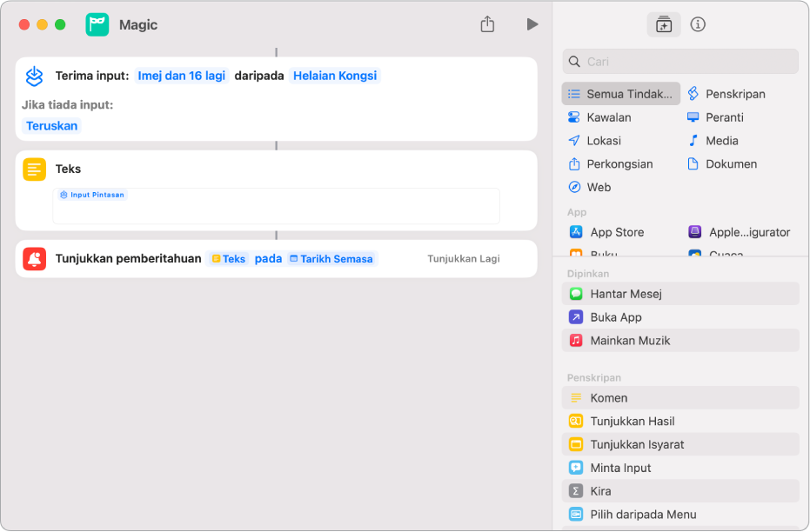
Task: Click the Teks action text area
Action: point(276,209)
